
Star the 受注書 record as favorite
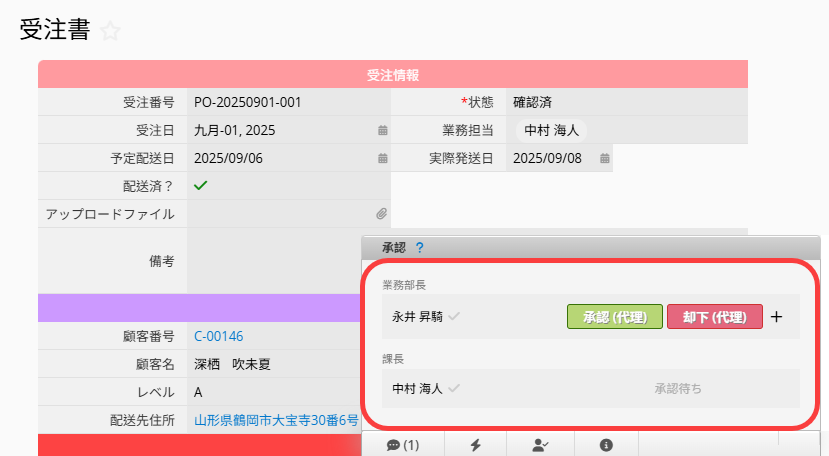(110, 32)
